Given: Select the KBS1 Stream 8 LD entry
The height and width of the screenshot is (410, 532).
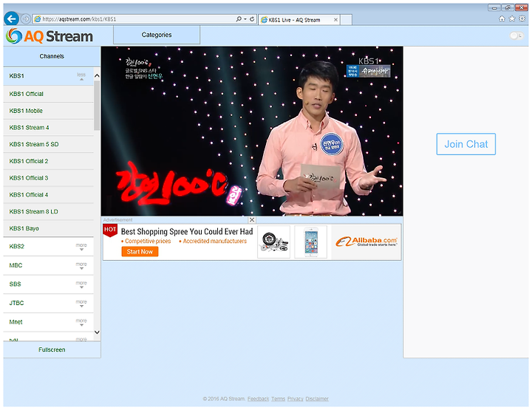Looking at the screenshot, I should tap(49, 211).
